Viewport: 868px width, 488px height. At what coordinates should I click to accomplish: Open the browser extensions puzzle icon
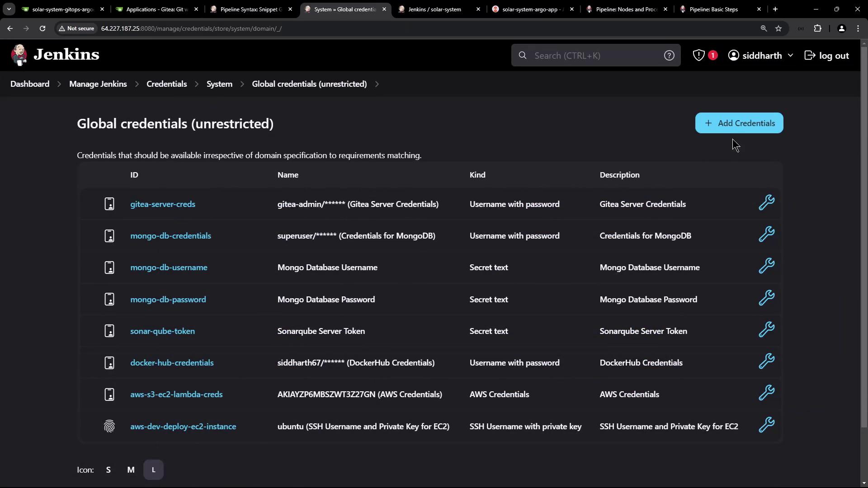817,28
